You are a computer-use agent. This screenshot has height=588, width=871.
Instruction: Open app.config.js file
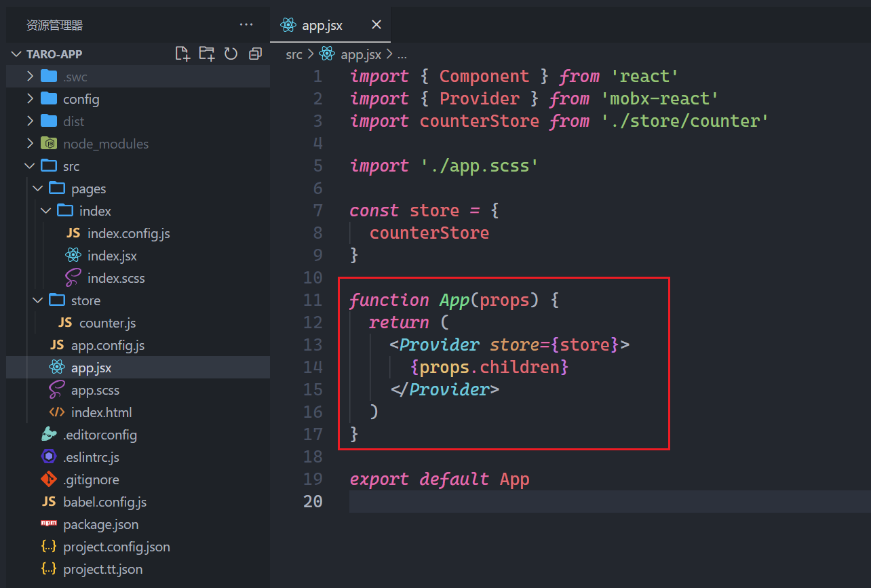[108, 345]
